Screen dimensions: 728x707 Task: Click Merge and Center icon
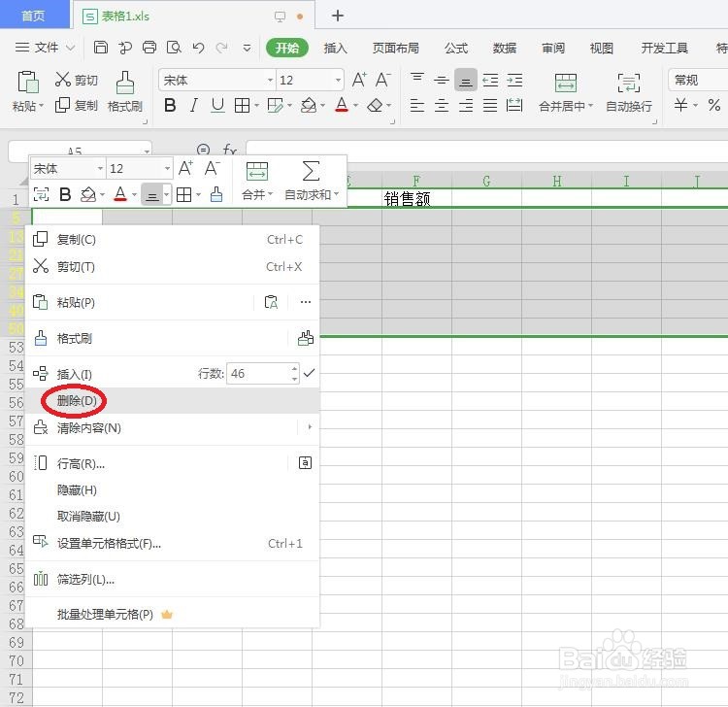tap(566, 83)
